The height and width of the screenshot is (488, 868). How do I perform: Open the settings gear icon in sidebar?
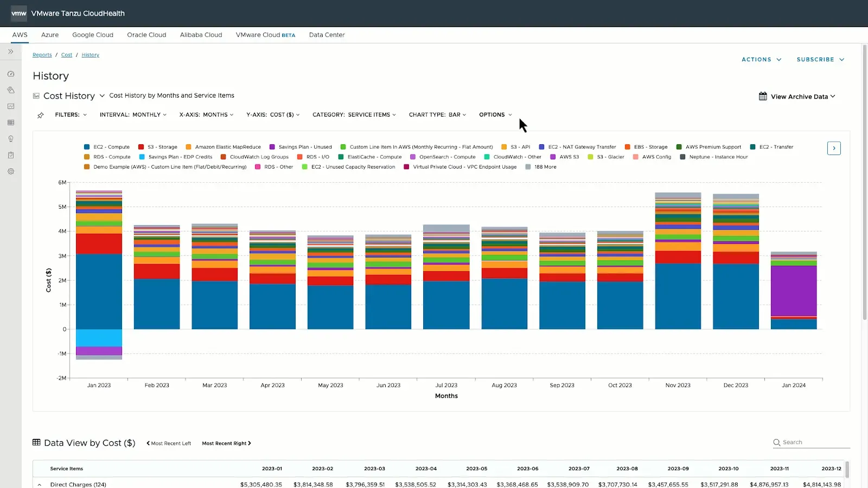tap(10, 171)
